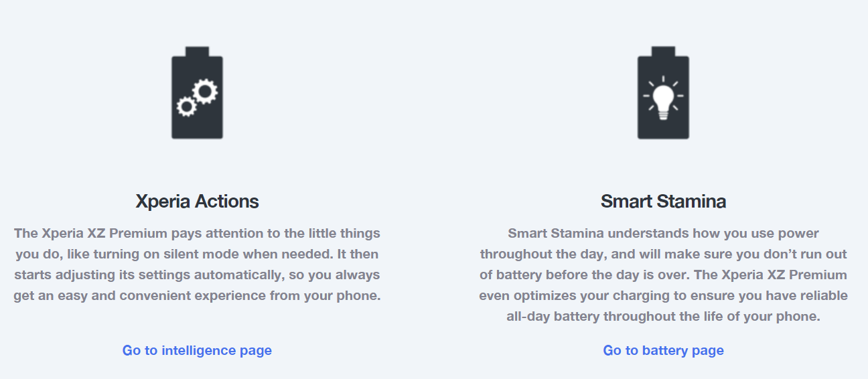Click the small gear inside the battery icon
The height and width of the screenshot is (379, 868).
186,106
